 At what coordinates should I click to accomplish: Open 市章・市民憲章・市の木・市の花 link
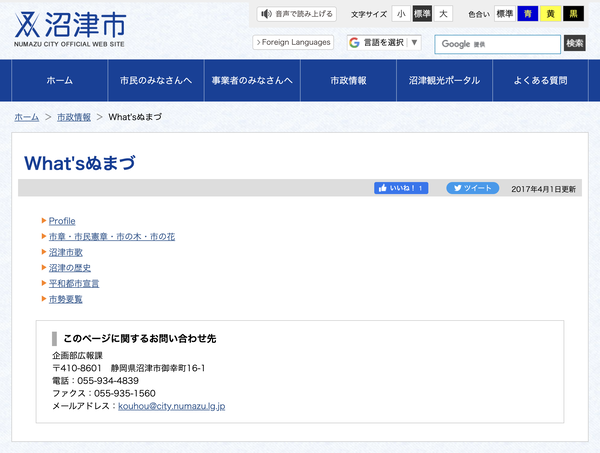click(112, 236)
